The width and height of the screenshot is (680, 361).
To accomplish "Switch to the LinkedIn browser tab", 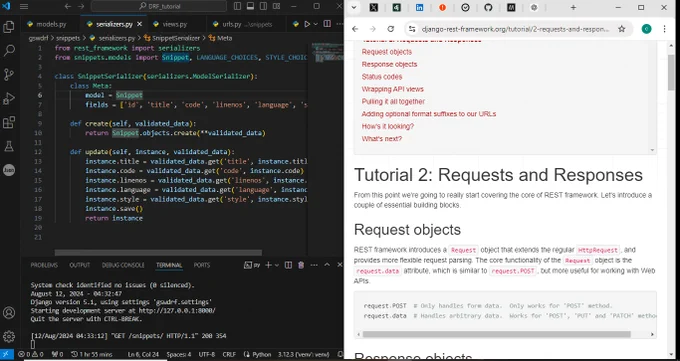I will [419, 7].
